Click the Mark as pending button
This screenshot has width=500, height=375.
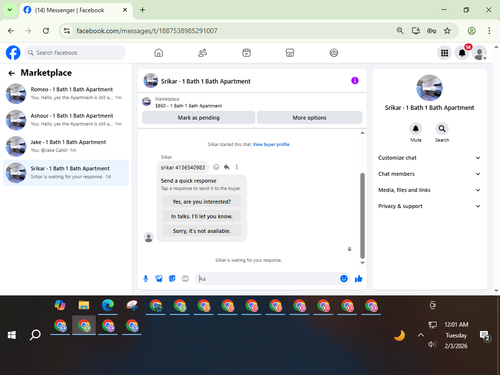click(x=199, y=118)
